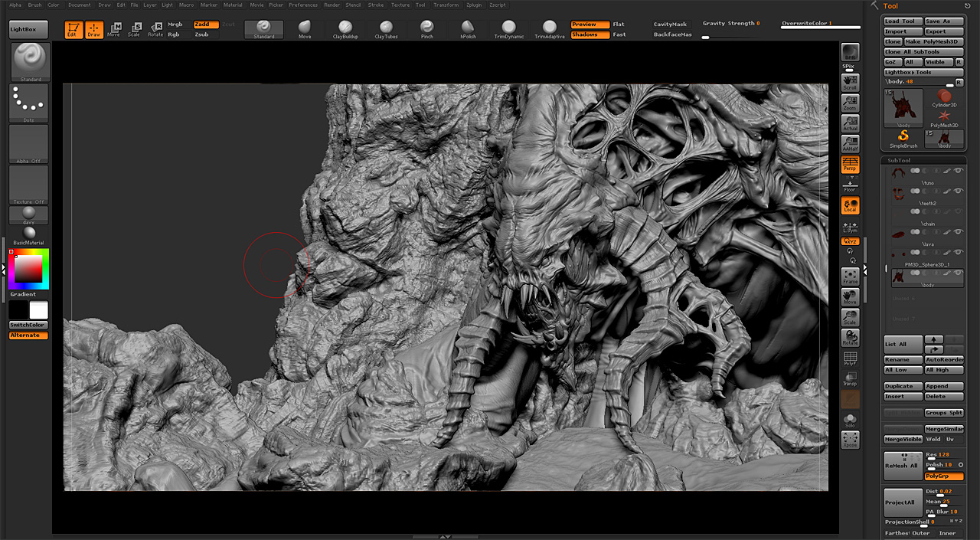Viewport: 980px width, 540px height.
Task: Click the Solo mode icon
Action: pos(850,420)
